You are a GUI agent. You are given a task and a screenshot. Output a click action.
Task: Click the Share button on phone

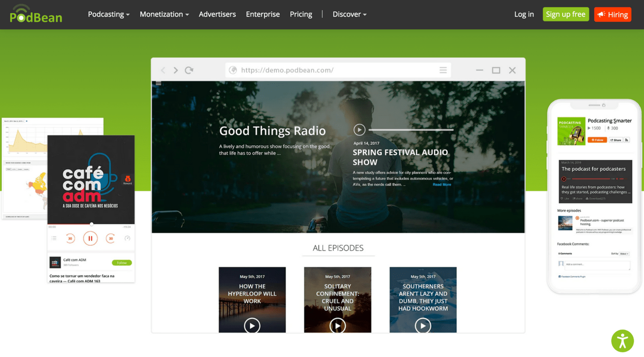[x=616, y=140]
